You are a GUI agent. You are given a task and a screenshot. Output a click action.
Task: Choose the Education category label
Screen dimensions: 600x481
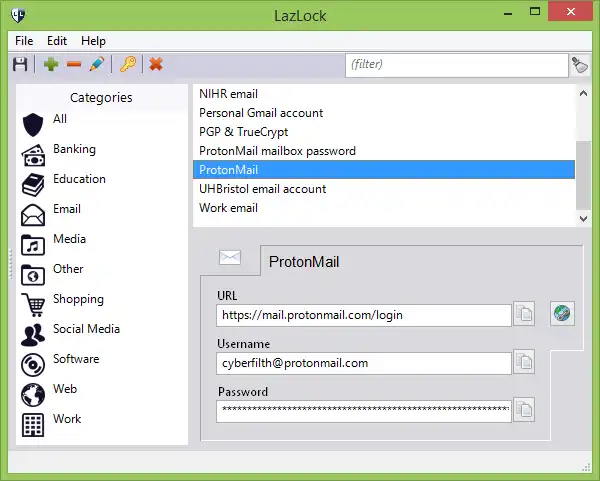coord(79,179)
